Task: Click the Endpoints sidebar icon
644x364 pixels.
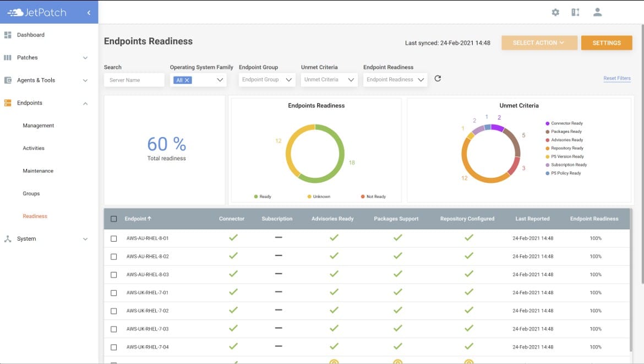Action: (x=8, y=103)
